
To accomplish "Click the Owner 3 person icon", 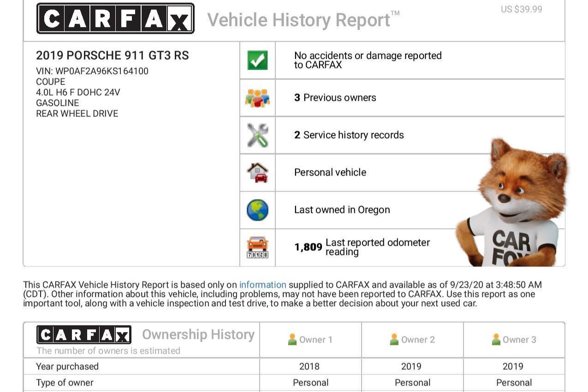I will pos(496,339).
